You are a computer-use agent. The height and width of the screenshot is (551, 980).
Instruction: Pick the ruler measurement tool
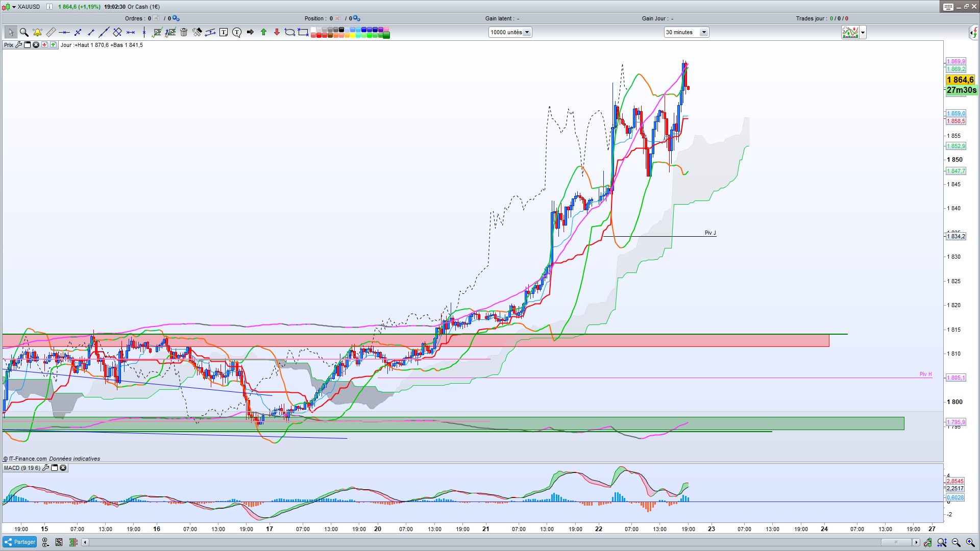[51, 32]
